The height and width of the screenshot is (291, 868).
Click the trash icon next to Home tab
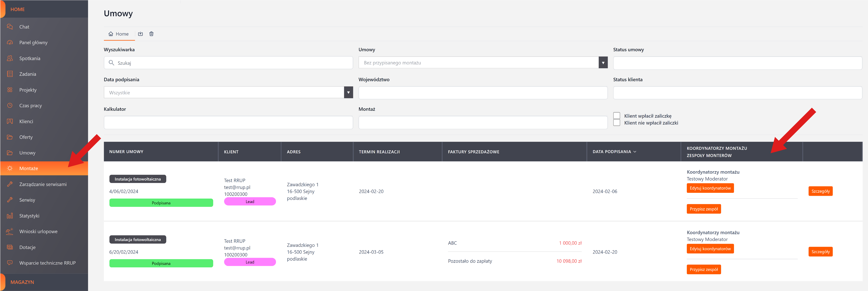tap(151, 34)
